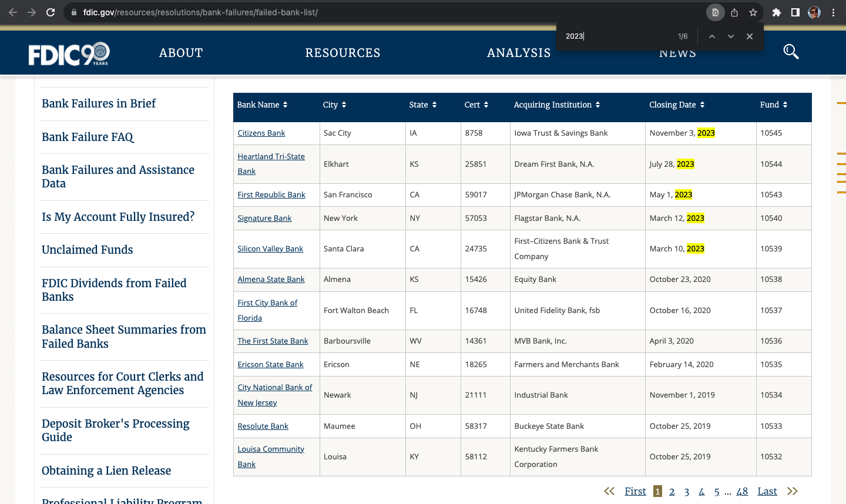Sort table by Acquiring Institution
846x504 pixels.
(x=557, y=105)
